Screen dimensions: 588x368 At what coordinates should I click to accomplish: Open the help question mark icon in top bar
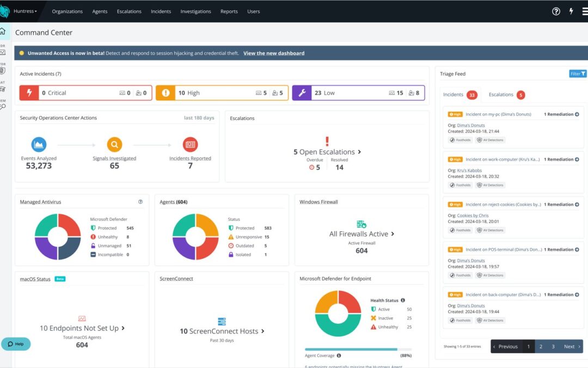[556, 11]
